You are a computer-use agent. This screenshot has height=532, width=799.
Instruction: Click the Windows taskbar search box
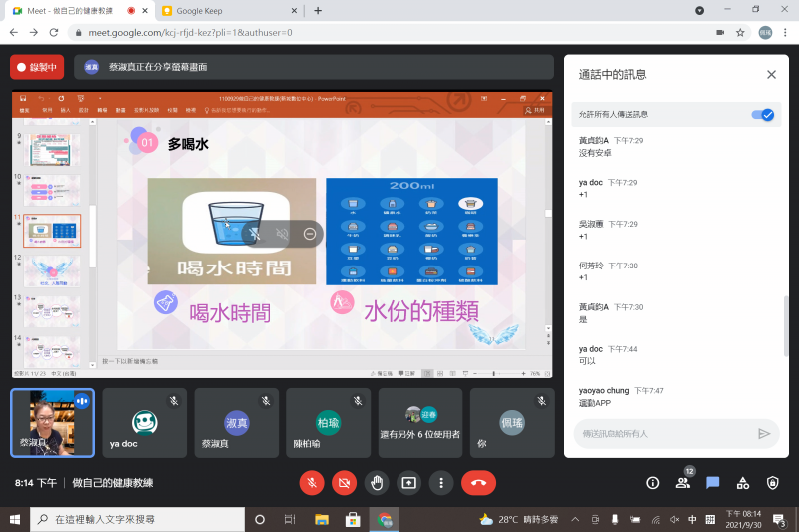[x=137, y=519]
